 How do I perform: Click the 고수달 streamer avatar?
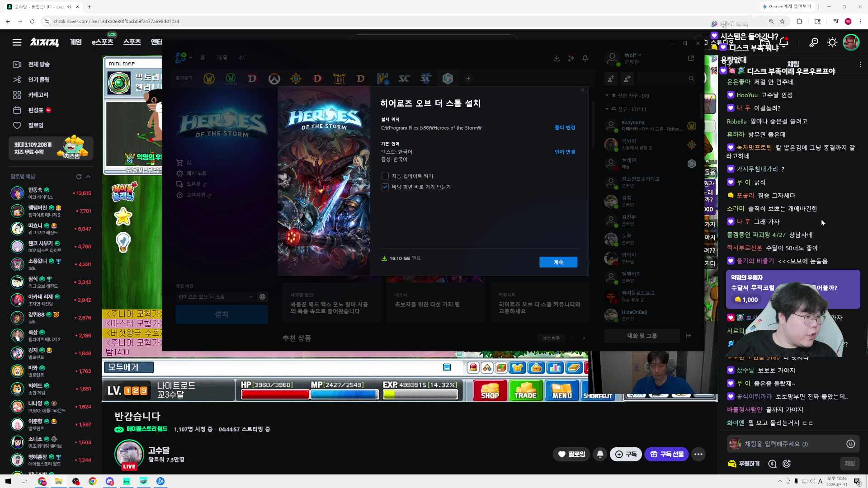pyautogui.click(x=129, y=454)
